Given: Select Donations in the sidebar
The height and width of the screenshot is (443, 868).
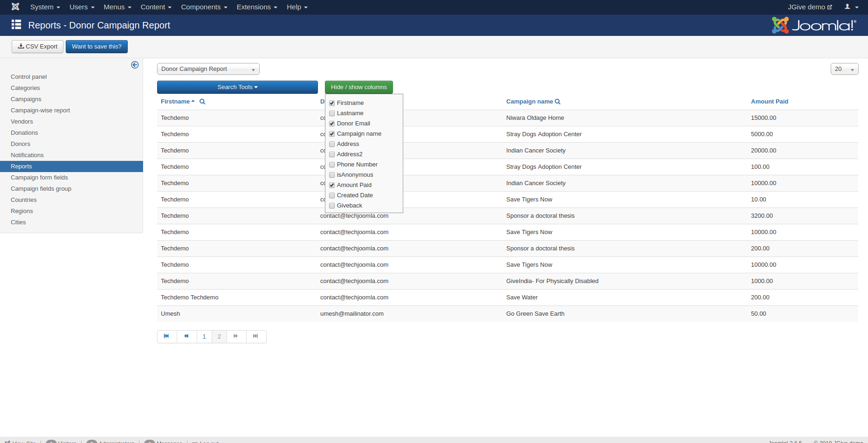Looking at the screenshot, I should click(x=24, y=133).
